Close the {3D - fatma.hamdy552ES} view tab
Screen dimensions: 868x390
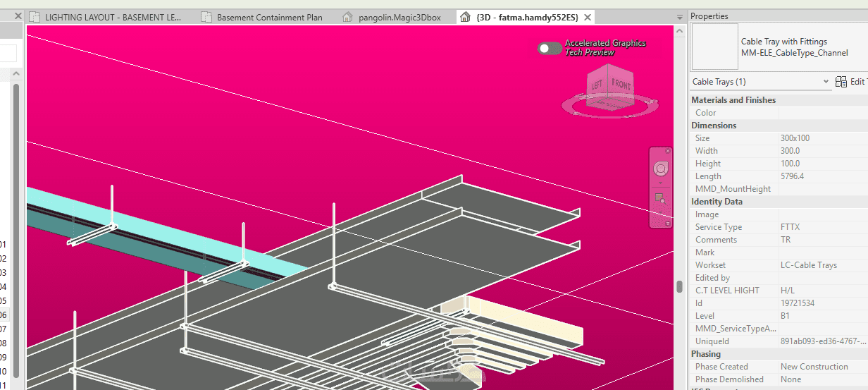pos(588,17)
